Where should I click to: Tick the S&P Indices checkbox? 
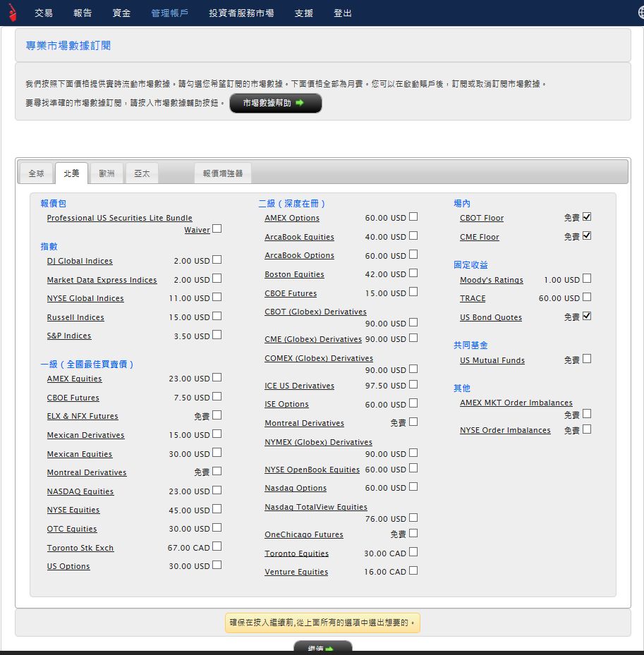click(217, 335)
